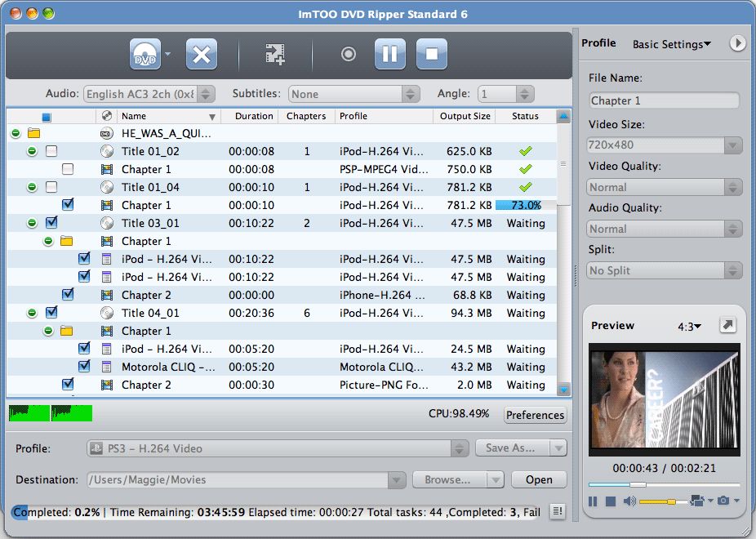Pop out the preview window icon
This screenshot has width=756, height=539.
[x=727, y=324]
